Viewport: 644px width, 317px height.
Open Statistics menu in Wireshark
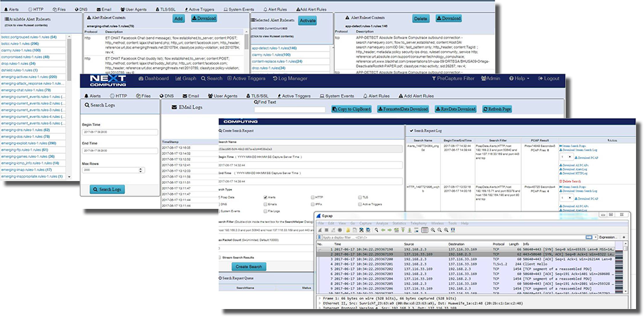[x=399, y=223]
